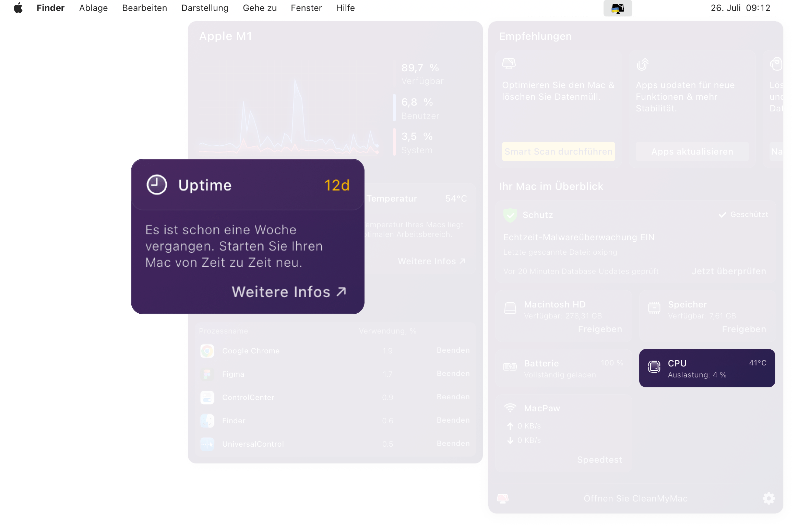Viewport: 799px width, 532px height.
Task: Click the Google Chrome process icon
Action: [x=207, y=351]
